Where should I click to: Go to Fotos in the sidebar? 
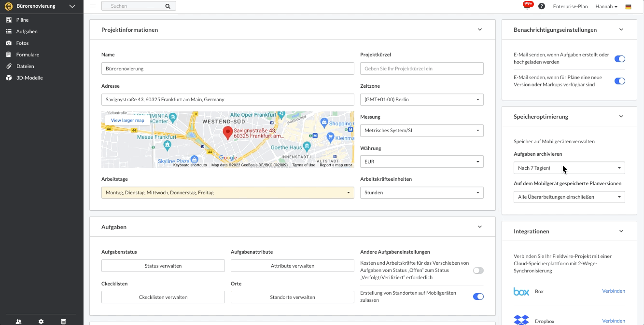[x=23, y=43]
